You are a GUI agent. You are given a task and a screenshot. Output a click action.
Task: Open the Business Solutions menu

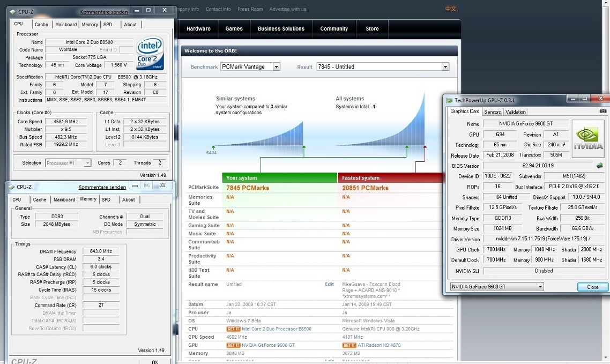coord(281,29)
